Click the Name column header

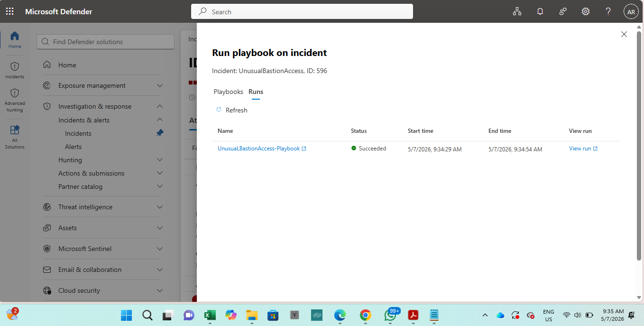pos(225,131)
